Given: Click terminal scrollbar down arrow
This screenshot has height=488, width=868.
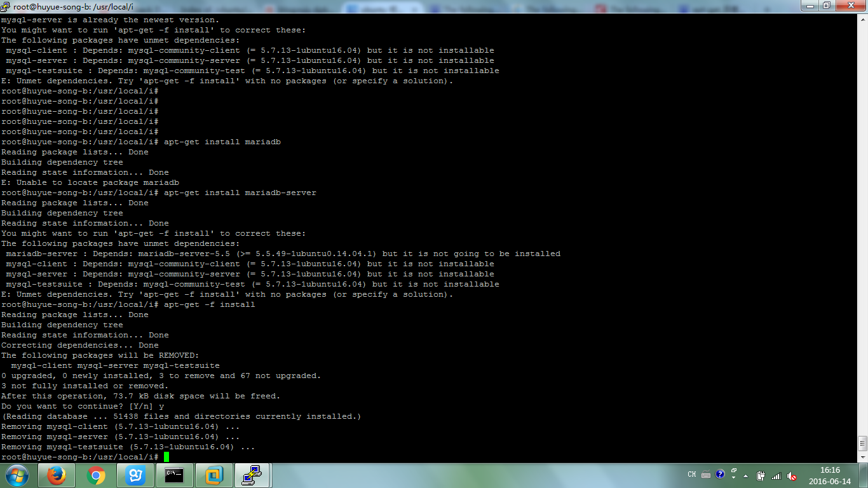Looking at the screenshot, I should [863, 457].
